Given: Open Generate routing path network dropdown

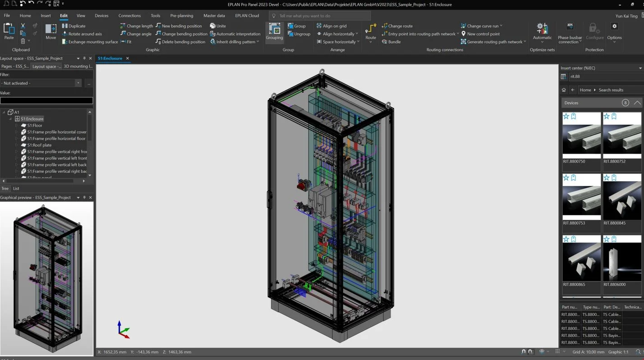Looking at the screenshot, I should pos(524,42).
